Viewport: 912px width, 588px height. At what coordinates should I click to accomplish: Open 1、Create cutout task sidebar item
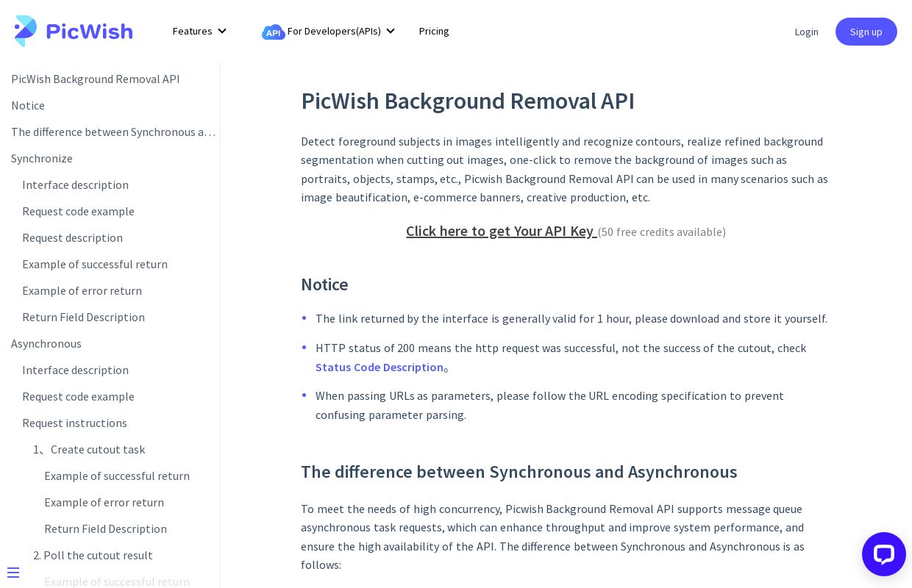pyautogui.click(x=89, y=449)
